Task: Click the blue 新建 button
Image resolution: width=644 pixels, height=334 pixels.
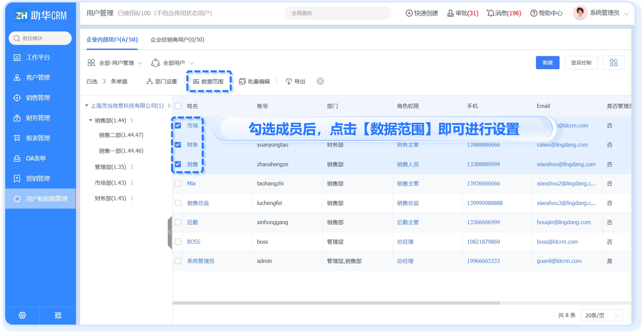Action: click(547, 63)
